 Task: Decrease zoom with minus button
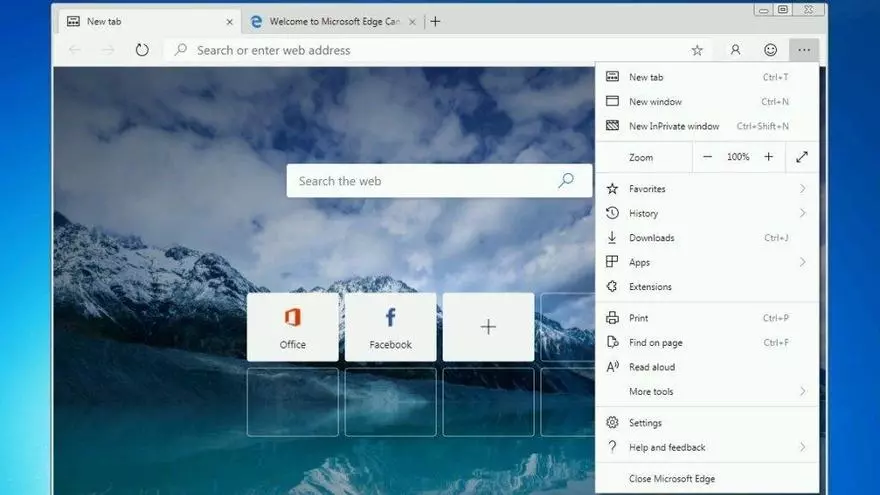708,157
